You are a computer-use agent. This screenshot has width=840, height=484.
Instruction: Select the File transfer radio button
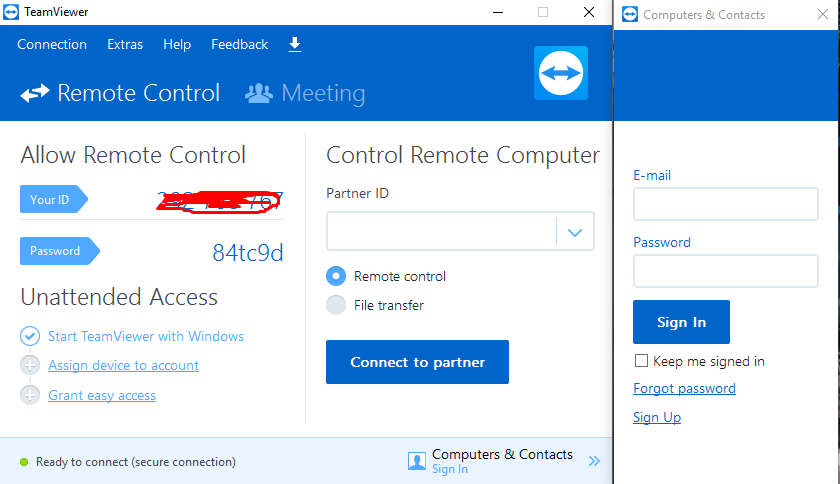point(336,305)
